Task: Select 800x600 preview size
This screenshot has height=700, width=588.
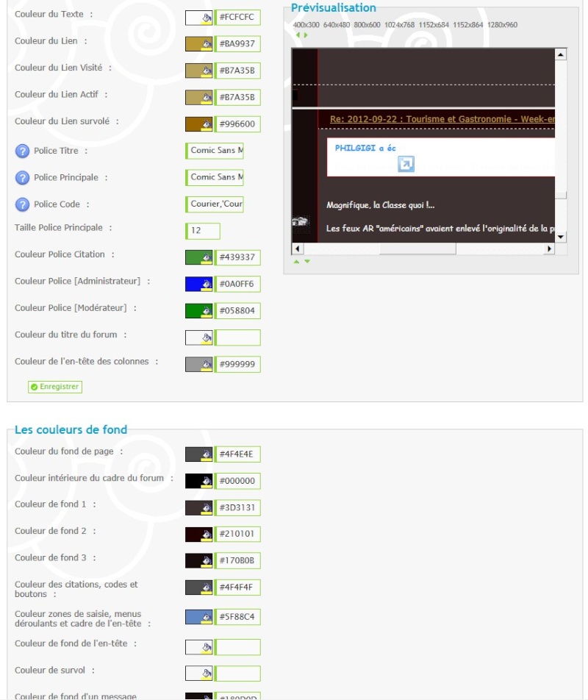Action: (x=367, y=25)
